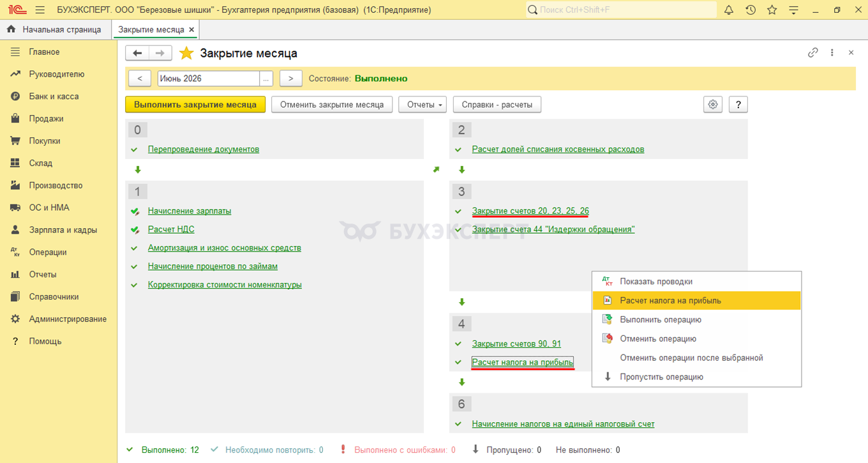
Task: Open more actions three-dot menu of form
Action: click(x=832, y=53)
